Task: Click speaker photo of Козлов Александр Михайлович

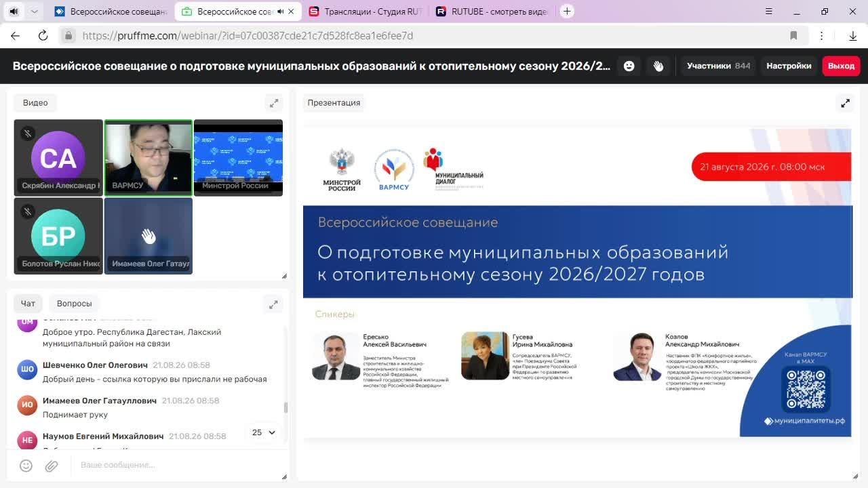Action: 637,357
